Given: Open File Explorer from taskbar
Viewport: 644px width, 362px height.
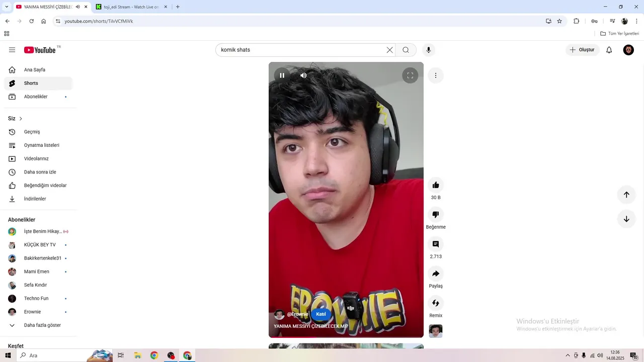Looking at the screenshot, I should pos(137,355).
